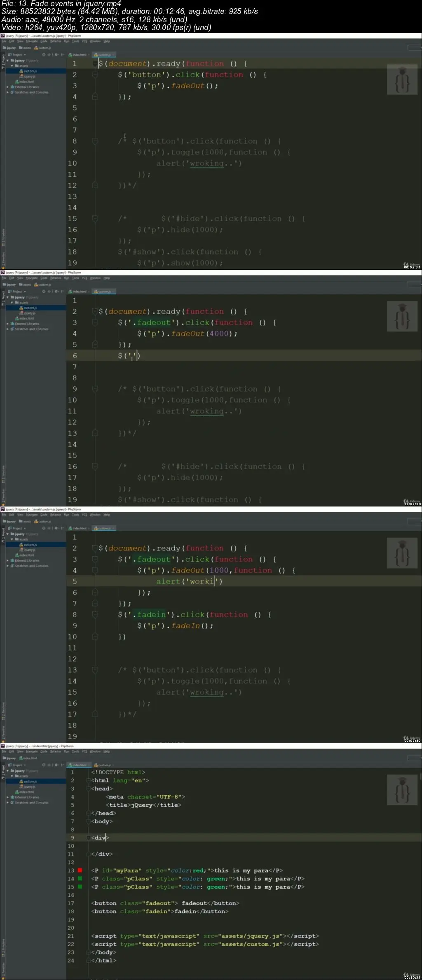Collapse the jquery root folder in first frame
The width and height of the screenshot is (422, 980).
click(x=7, y=61)
